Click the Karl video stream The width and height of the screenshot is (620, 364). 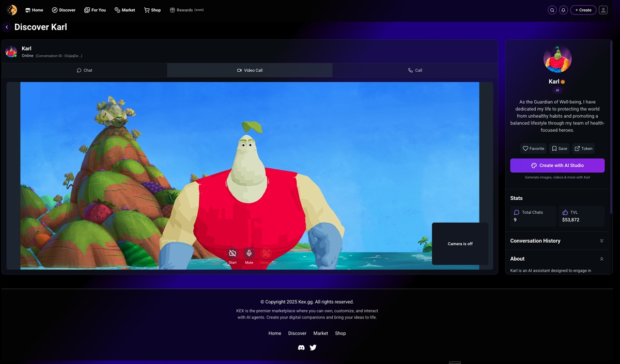(x=250, y=176)
